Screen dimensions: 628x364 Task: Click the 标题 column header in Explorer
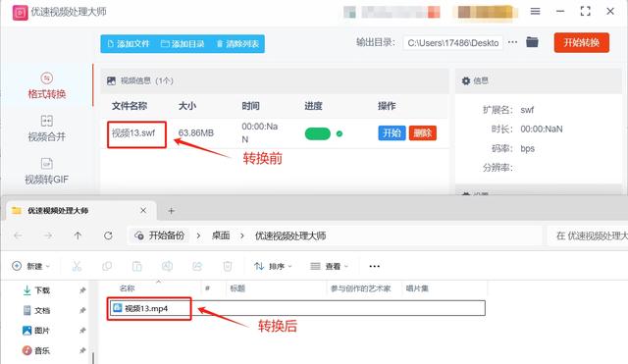[x=237, y=287]
